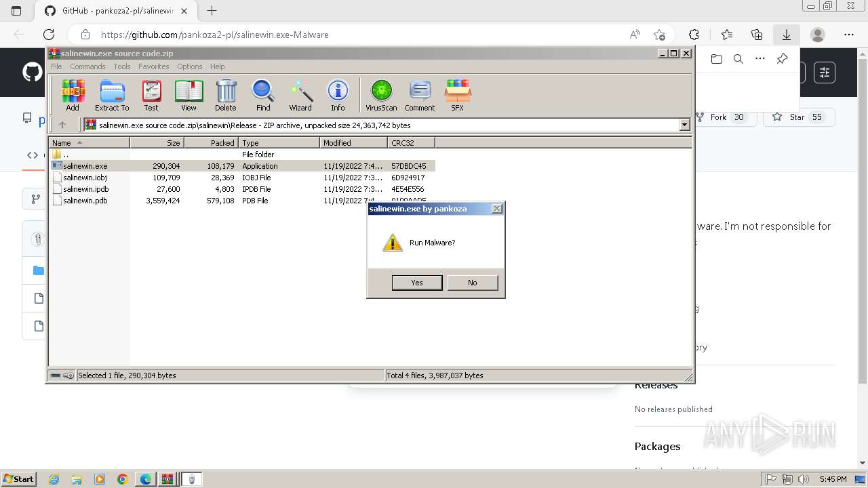The width and height of the screenshot is (868, 488).
Task: Open Edge settings three-dot menu
Action: (849, 35)
